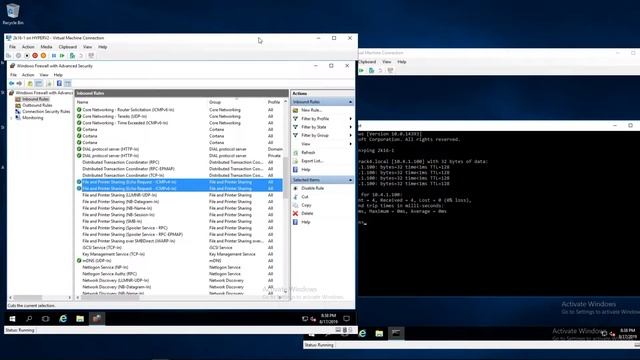Launch Internet Explorer from 2k16-1 guest taskbar
Viewport: 640px width, 360px height.
(x=63, y=318)
